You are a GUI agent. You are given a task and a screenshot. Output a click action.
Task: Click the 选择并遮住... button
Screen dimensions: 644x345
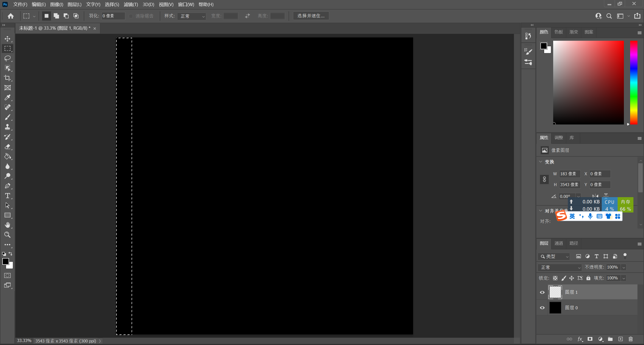pos(311,16)
